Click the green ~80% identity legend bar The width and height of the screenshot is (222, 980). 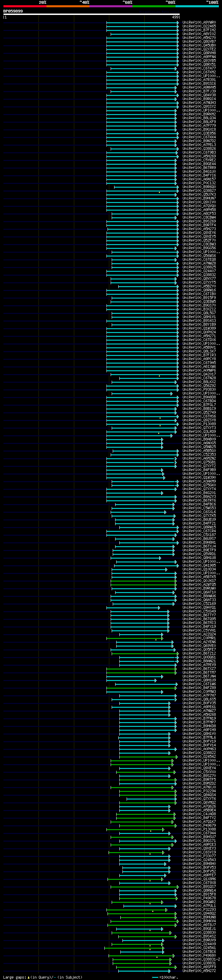154,6
